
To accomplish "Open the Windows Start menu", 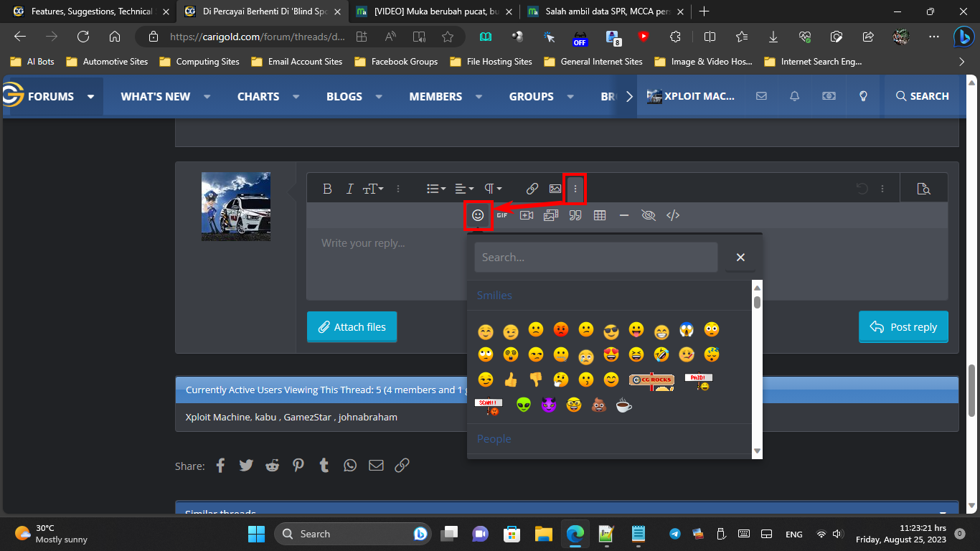I will pyautogui.click(x=256, y=534).
